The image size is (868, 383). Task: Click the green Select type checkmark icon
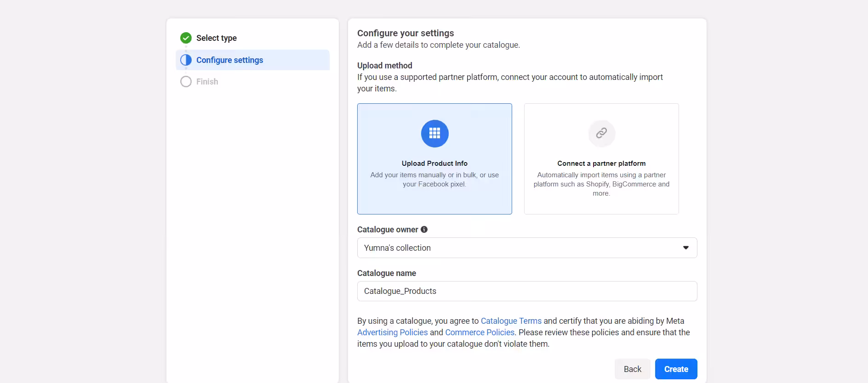click(x=186, y=38)
